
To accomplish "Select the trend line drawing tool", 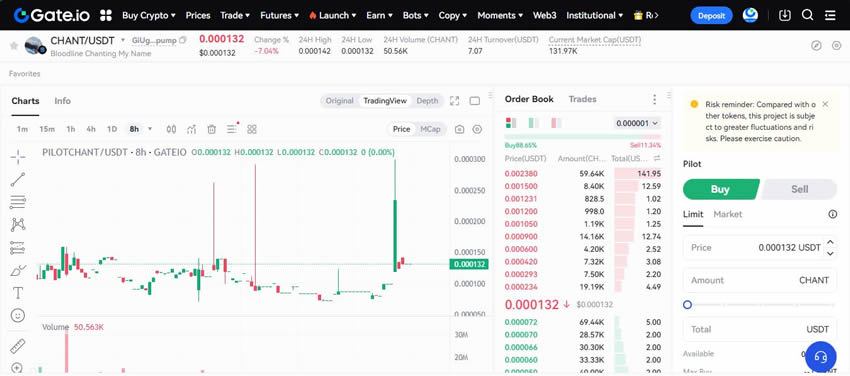I will pyautogui.click(x=18, y=179).
